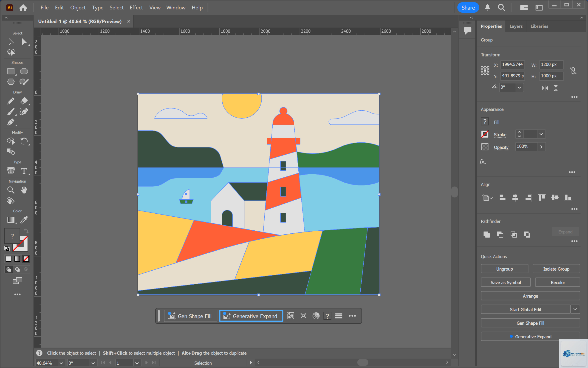Open Comments panel speech bubble
Image resolution: width=588 pixels, height=368 pixels.
467,30
